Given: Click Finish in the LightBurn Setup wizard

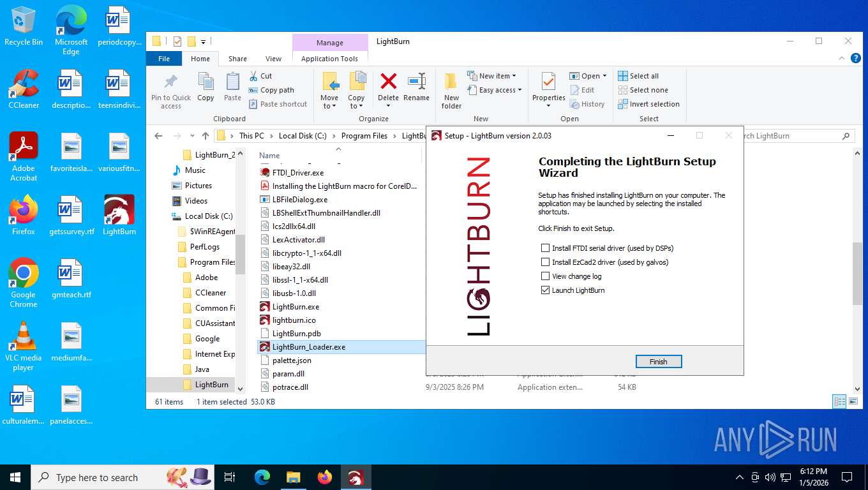Looking at the screenshot, I should [x=659, y=362].
